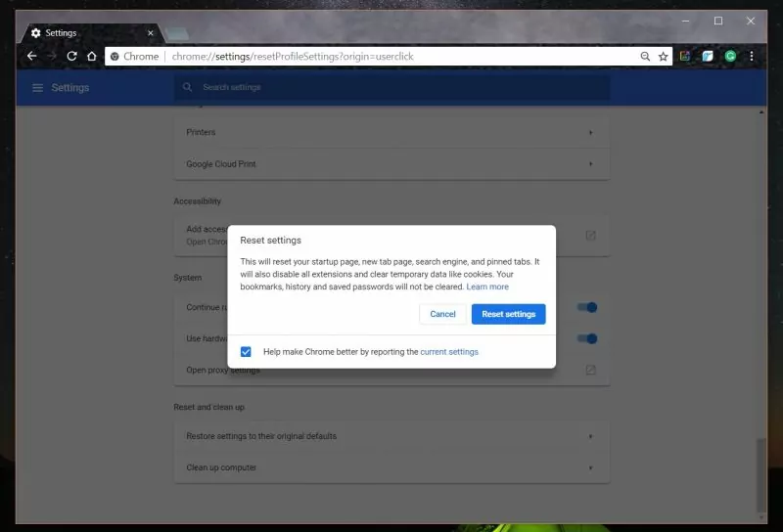
Task: Uncheck Help make Chrome better checkbox
Action: pyautogui.click(x=246, y=352)
